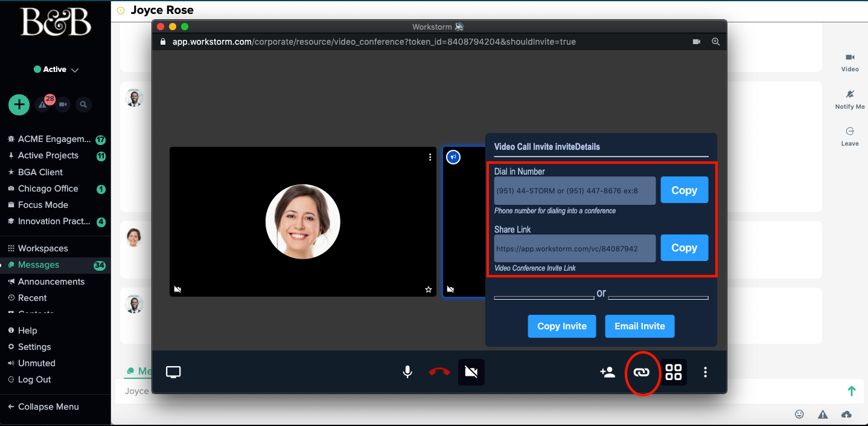
Task: Click the Share Link URL field
Action: tap(575, 248)
